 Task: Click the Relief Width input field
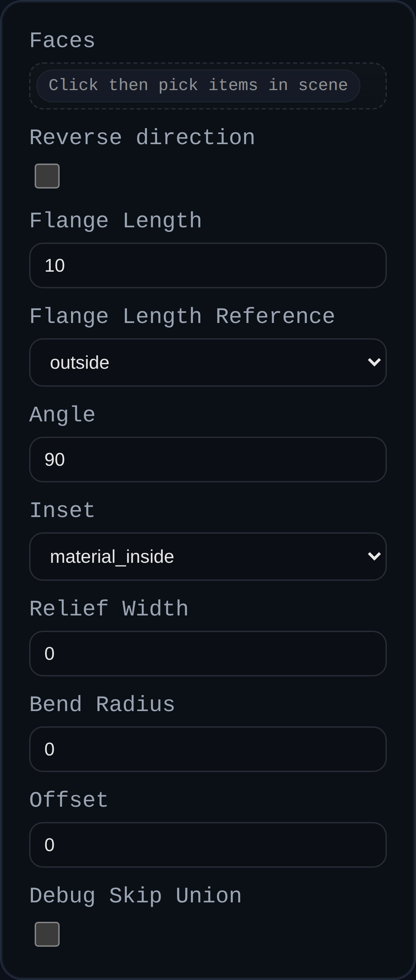[x=208, y=653]
